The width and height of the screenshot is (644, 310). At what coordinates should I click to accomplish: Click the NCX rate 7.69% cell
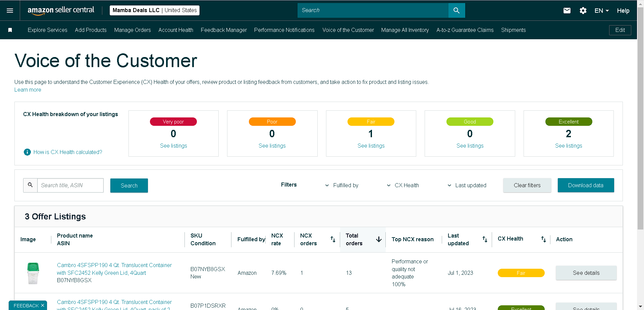click(279, 273)
